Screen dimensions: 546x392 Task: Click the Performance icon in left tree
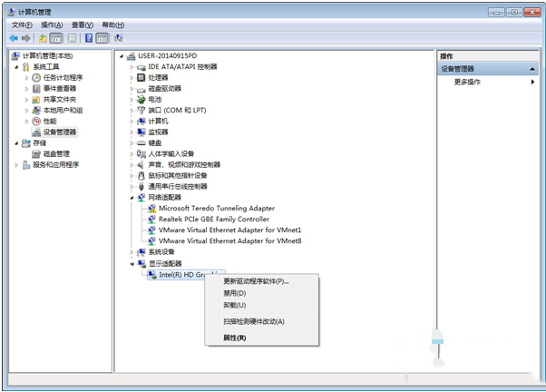click(x=36, y=122)
